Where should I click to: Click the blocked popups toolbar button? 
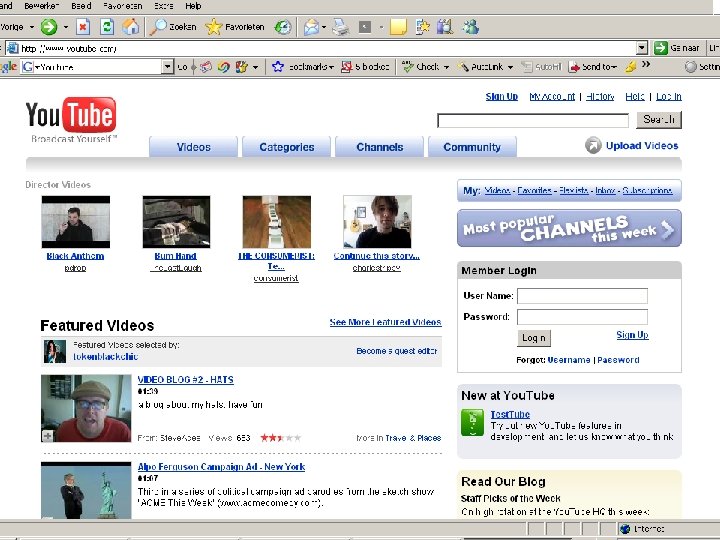[365, 67]
